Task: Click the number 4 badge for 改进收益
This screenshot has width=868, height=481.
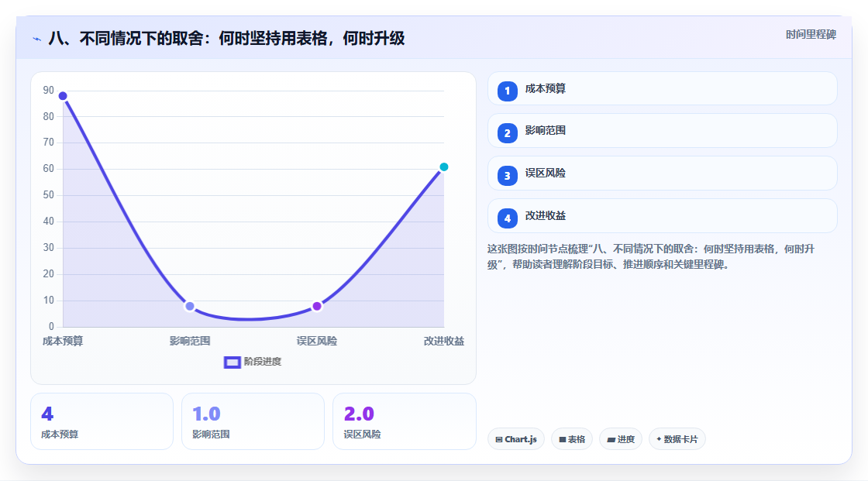Action: click(x=507, y=218)
